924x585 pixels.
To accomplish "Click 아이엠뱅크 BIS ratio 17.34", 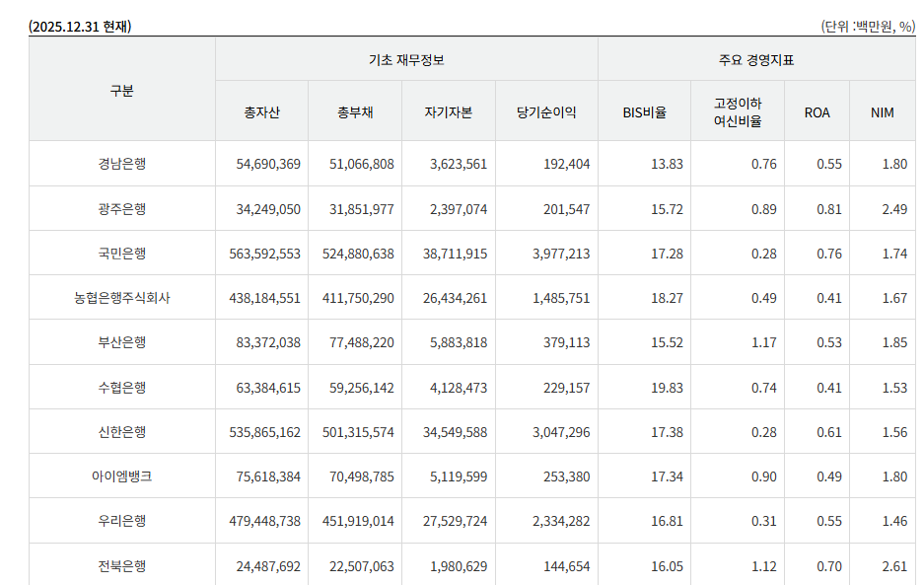I will [667, 476].
